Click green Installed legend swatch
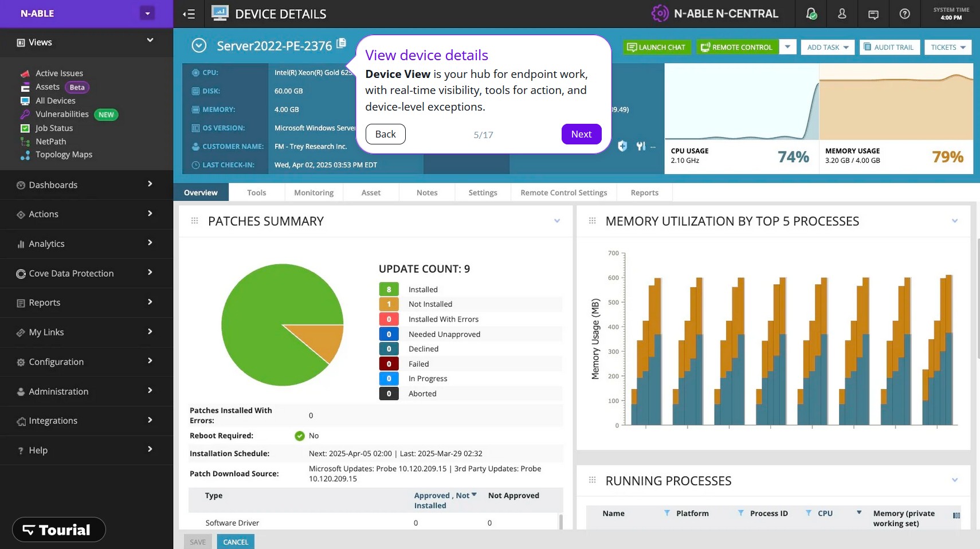The height and width of the screenshot is (549, 980). [389, 289]
